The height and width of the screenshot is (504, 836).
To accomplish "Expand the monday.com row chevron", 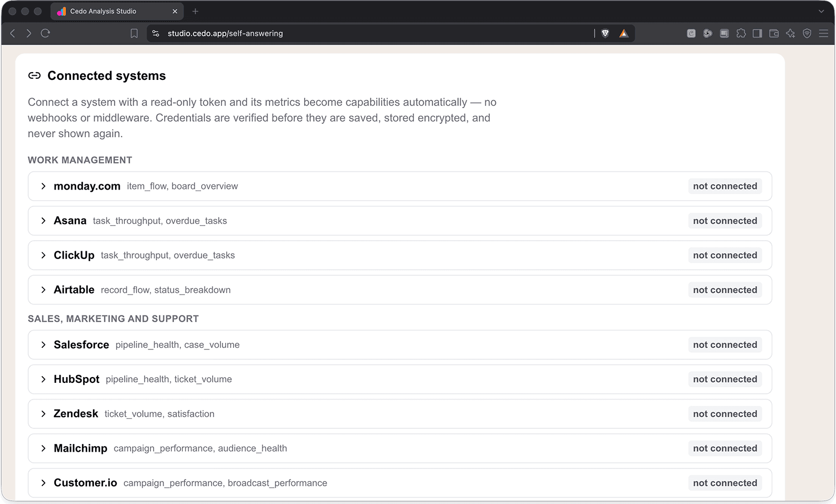I will [43, 186].
